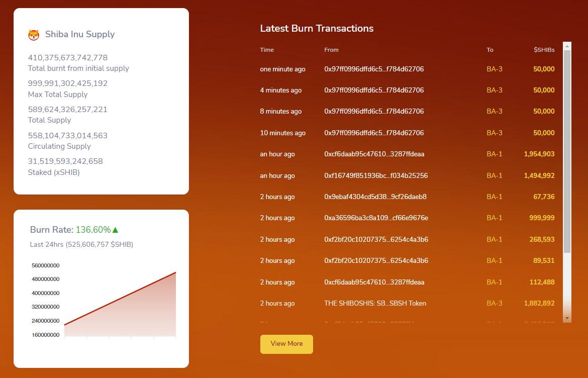Click the 400000000 chart axis label
The height and width of the screenshot is (378, 588).
click(x=46, y=293)
